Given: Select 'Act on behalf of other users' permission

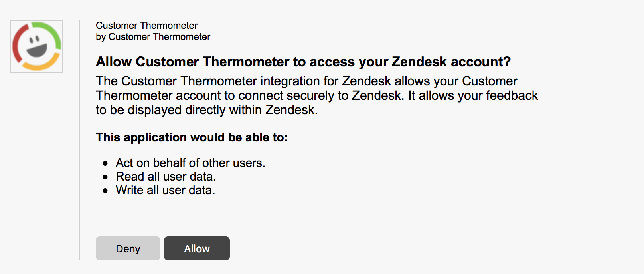Looking at the screenshot, I should point(190,163).
